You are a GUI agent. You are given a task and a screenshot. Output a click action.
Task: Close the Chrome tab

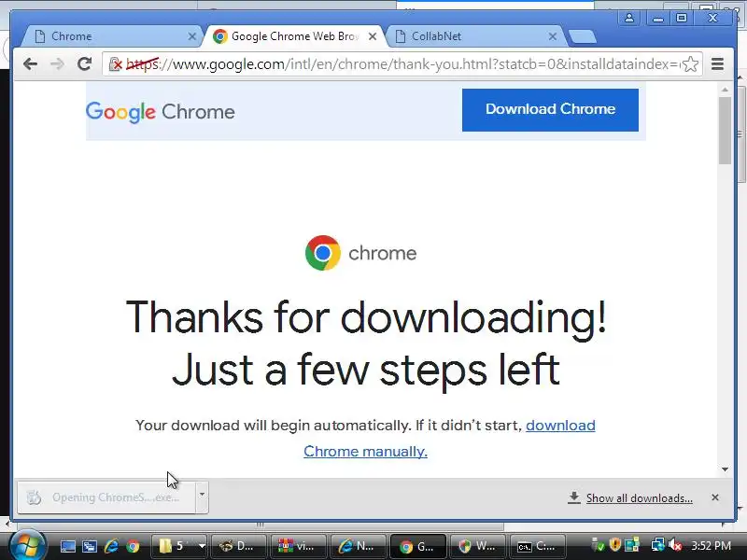point(191,36)
